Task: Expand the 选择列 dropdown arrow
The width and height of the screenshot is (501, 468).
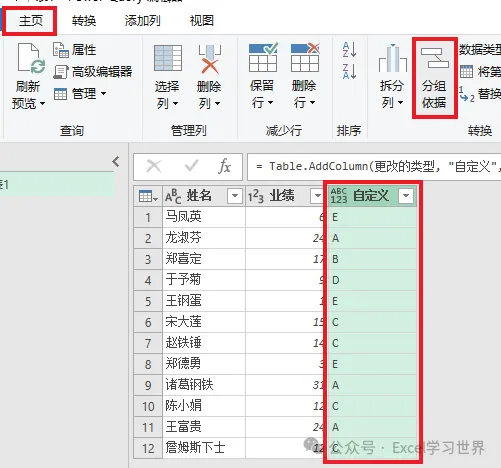Action: [175, 104]
